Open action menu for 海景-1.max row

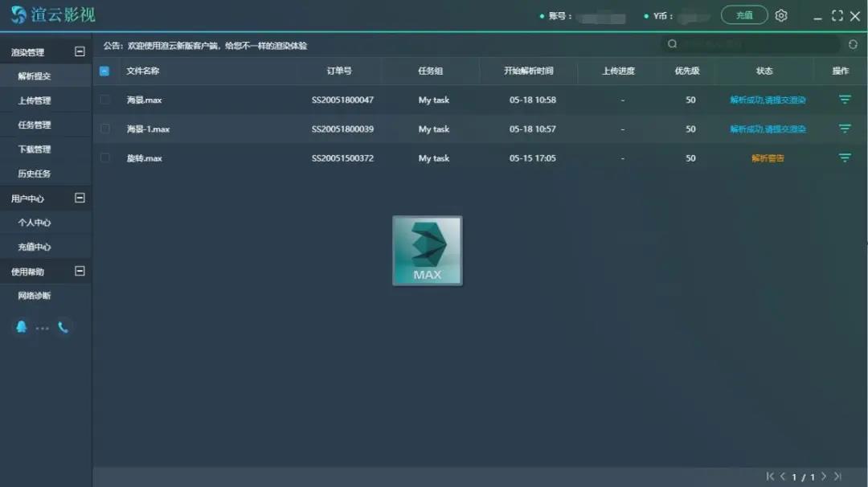click(x=845, y=129)
